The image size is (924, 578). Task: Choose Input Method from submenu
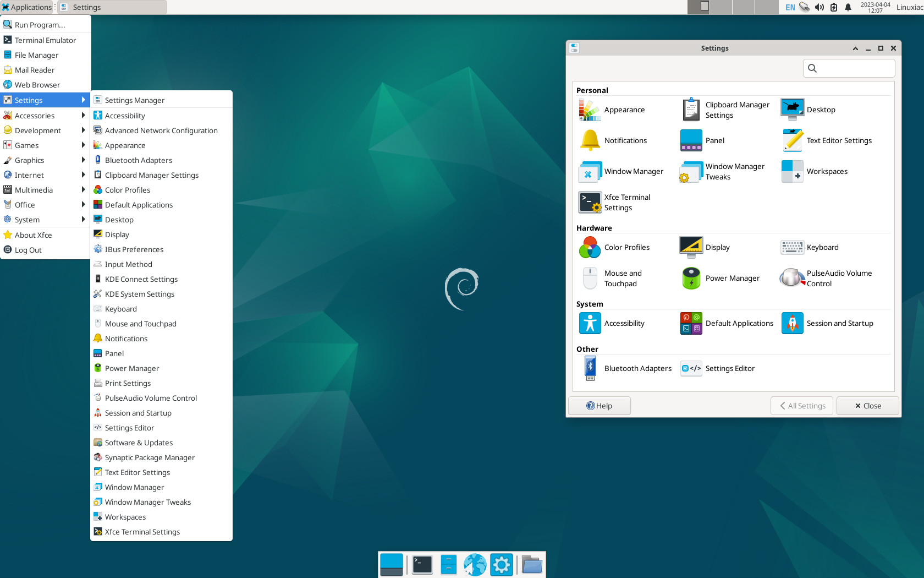pos(161,264)
